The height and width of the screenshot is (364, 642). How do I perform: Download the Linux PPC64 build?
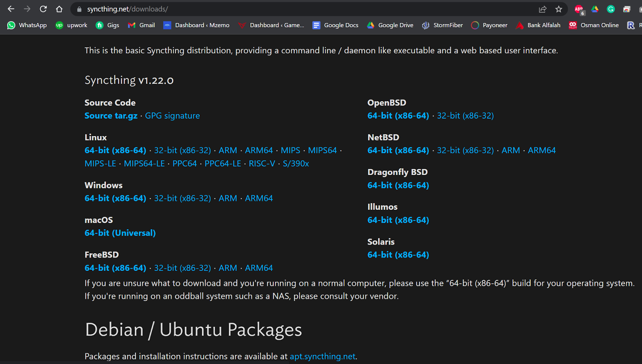click(185, 164)
